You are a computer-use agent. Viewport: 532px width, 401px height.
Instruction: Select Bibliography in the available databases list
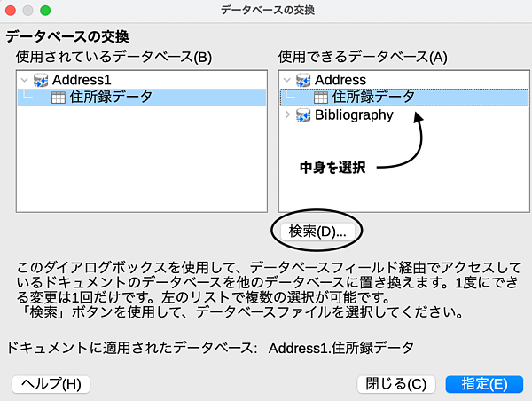tap(354, 115)
